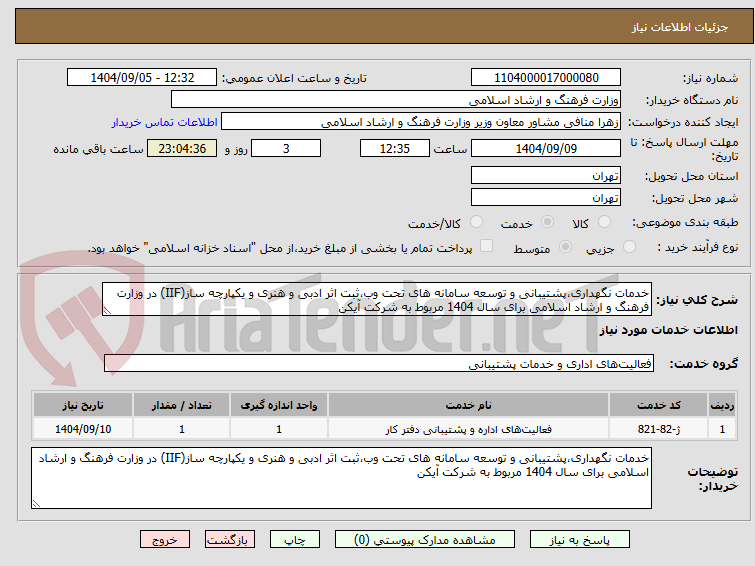Click the استان محل تحویل field
755x566 pixels.
click(x=546, y=175)
